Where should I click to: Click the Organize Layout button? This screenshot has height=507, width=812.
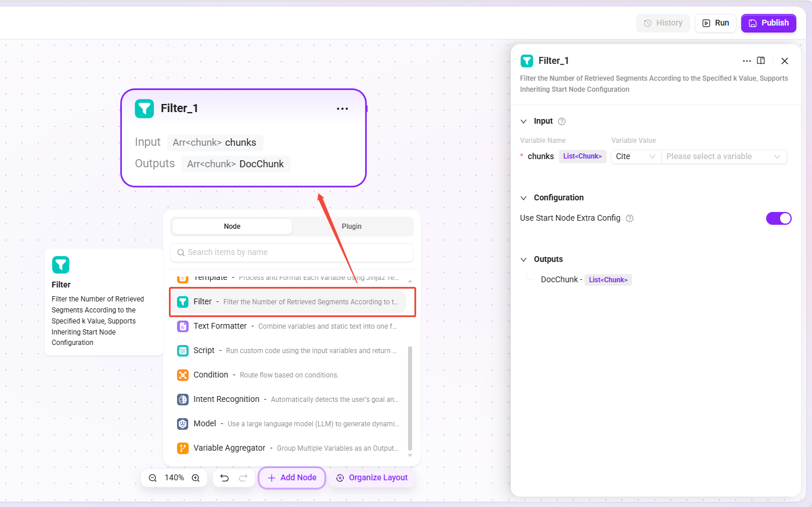[x=372, y=478]
